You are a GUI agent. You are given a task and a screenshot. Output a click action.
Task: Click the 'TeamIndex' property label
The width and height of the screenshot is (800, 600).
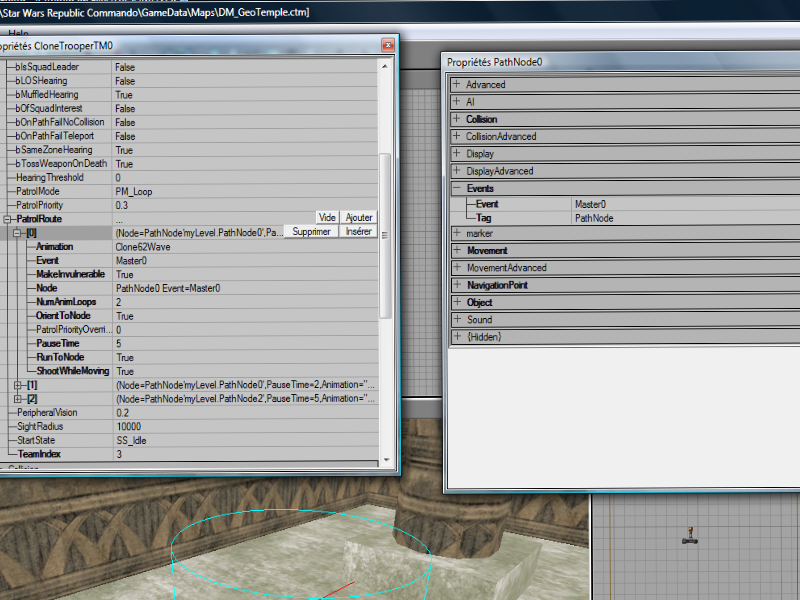coord(39,454)
